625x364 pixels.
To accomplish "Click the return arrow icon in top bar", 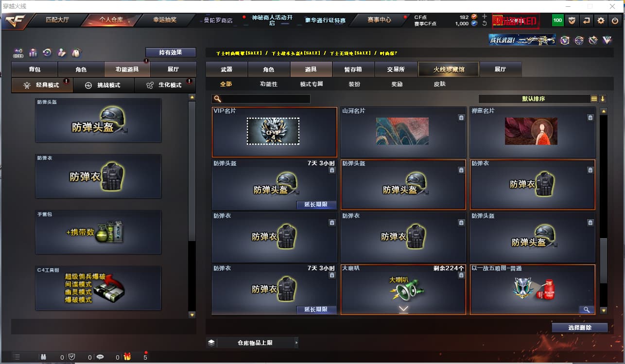I will pyautogui.click(x=587, y=20).
